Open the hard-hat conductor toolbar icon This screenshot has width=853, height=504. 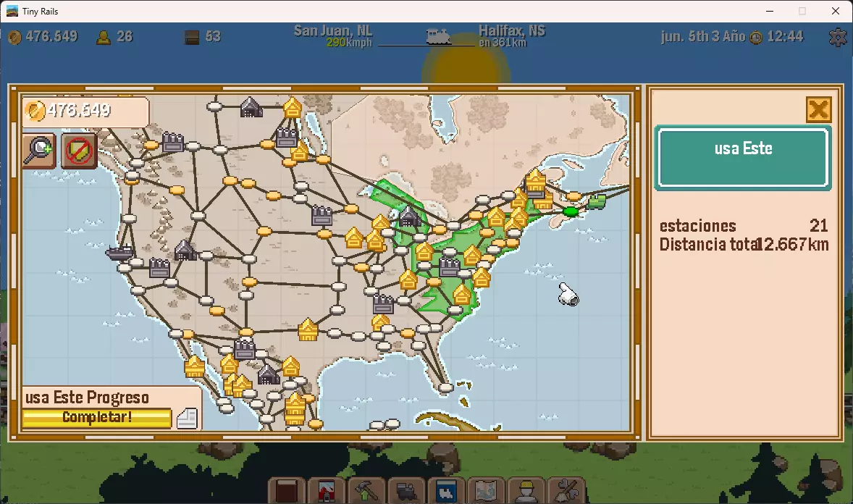click(526, 490)
